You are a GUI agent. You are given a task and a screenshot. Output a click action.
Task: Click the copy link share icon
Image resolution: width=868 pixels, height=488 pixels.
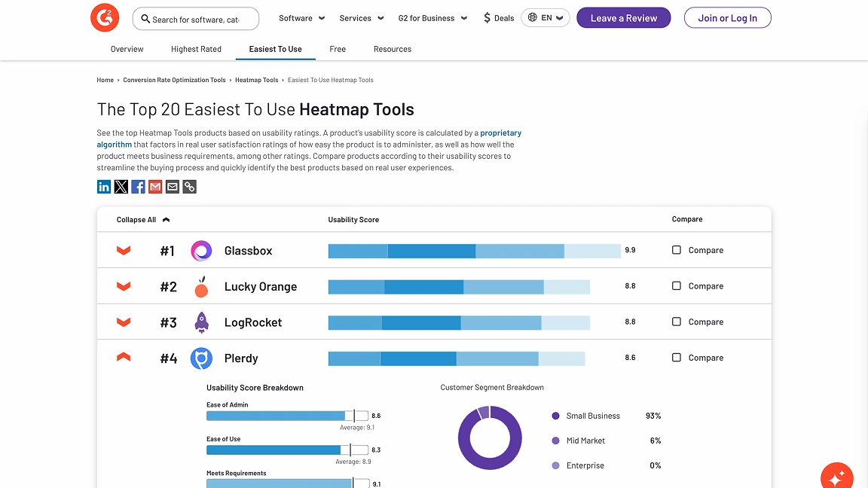pos(190,187)
